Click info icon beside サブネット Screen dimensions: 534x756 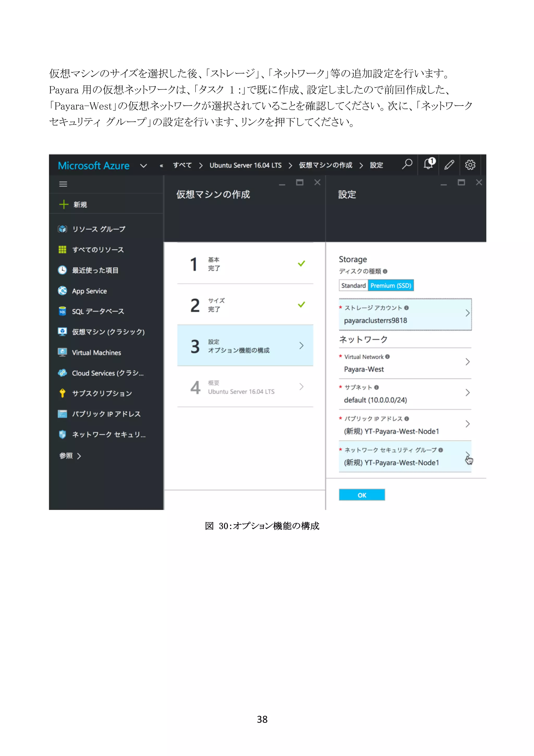coord(377,388)
